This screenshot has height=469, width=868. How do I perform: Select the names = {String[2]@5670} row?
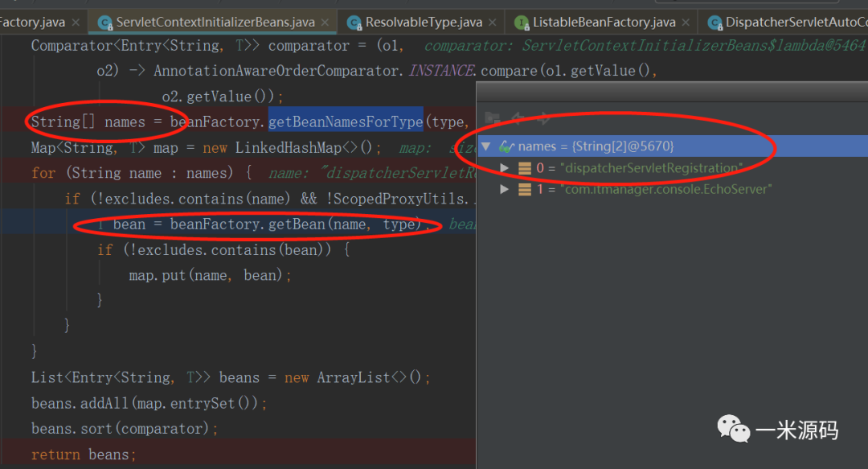tap(673, 146)
